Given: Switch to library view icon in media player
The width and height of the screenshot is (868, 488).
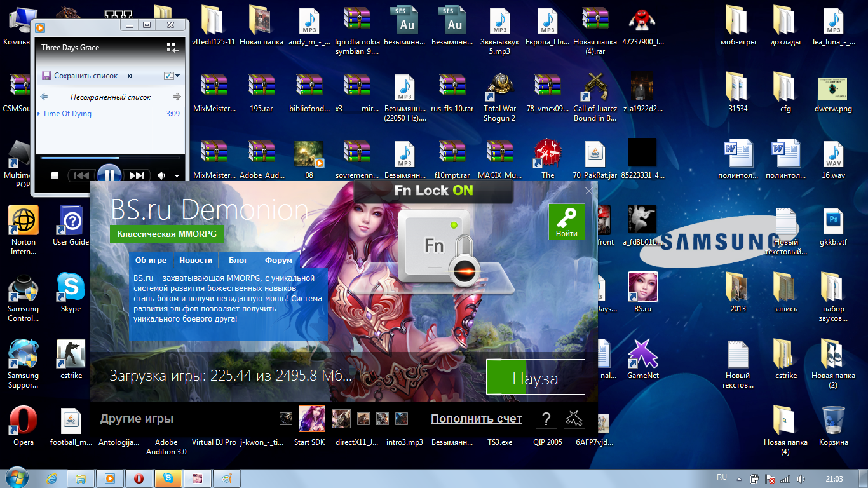Looking at the screenshot, I should pos(172,48).
